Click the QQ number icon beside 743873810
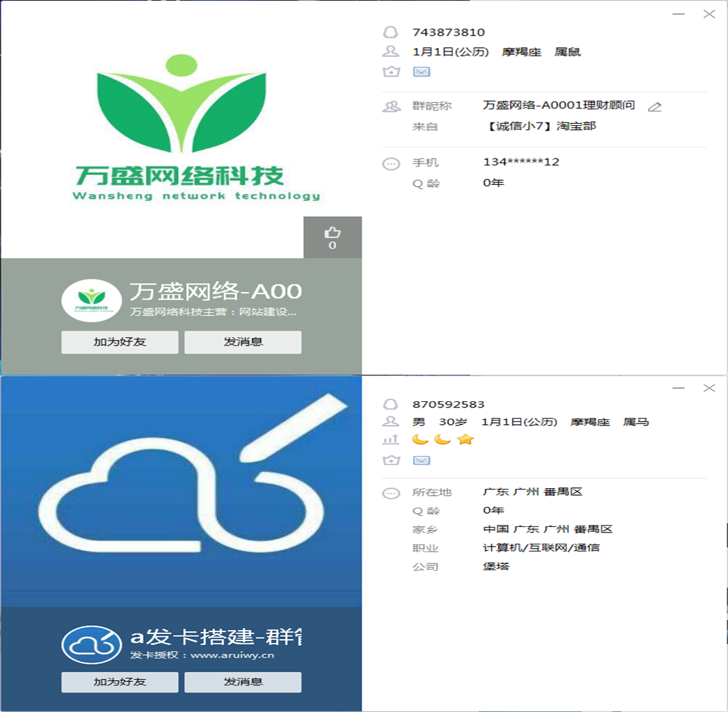The width and height of the screenshot is (728, 712). [391, 32]
